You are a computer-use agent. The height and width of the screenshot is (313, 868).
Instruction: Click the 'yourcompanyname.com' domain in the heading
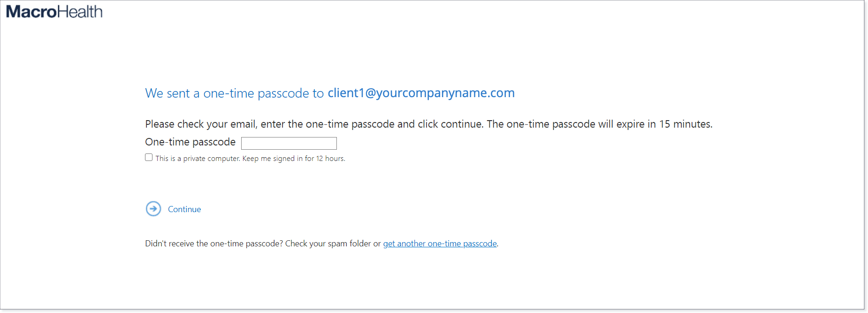pyautogui.click(x=445, y=93)
